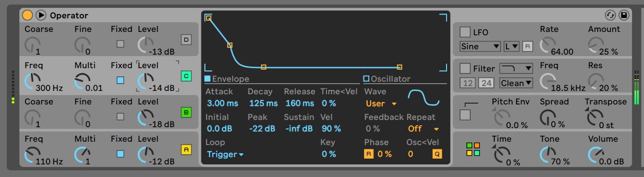644x177 pixels.
Task: Select the 12 dB filter slope button
Action: point(467,83)
